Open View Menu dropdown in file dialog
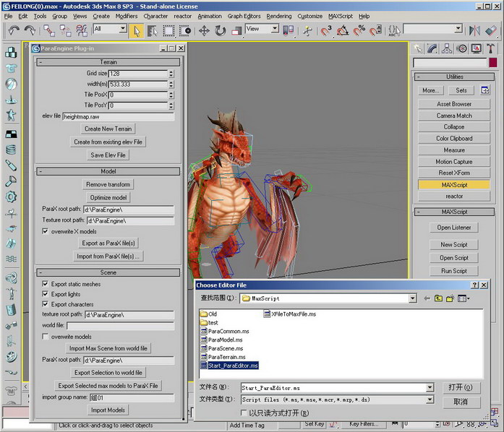 (x=464, y=298)
